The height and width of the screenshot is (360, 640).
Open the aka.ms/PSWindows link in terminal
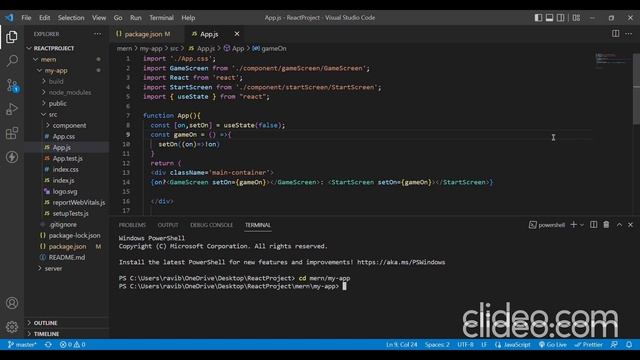(401, 262)
